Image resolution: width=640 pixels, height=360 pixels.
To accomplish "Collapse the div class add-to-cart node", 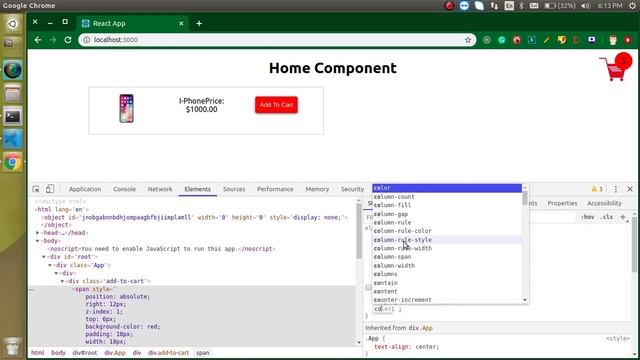I will [x=62, y=281].
